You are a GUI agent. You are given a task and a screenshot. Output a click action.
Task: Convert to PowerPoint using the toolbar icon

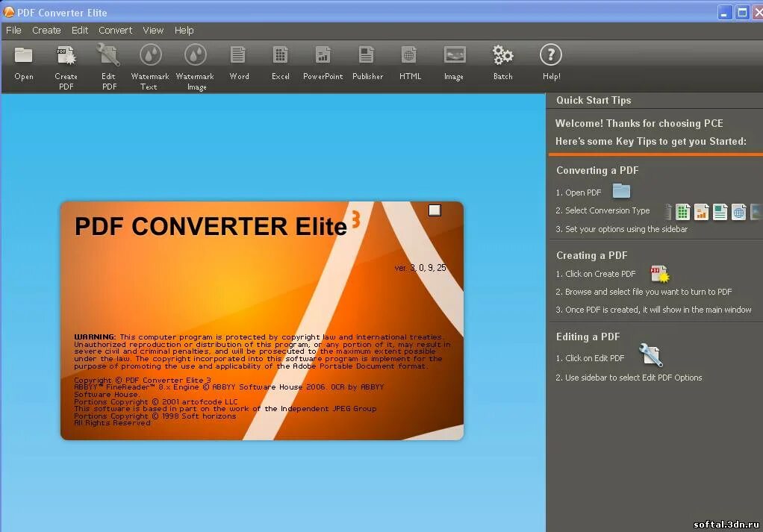[323, 55]
